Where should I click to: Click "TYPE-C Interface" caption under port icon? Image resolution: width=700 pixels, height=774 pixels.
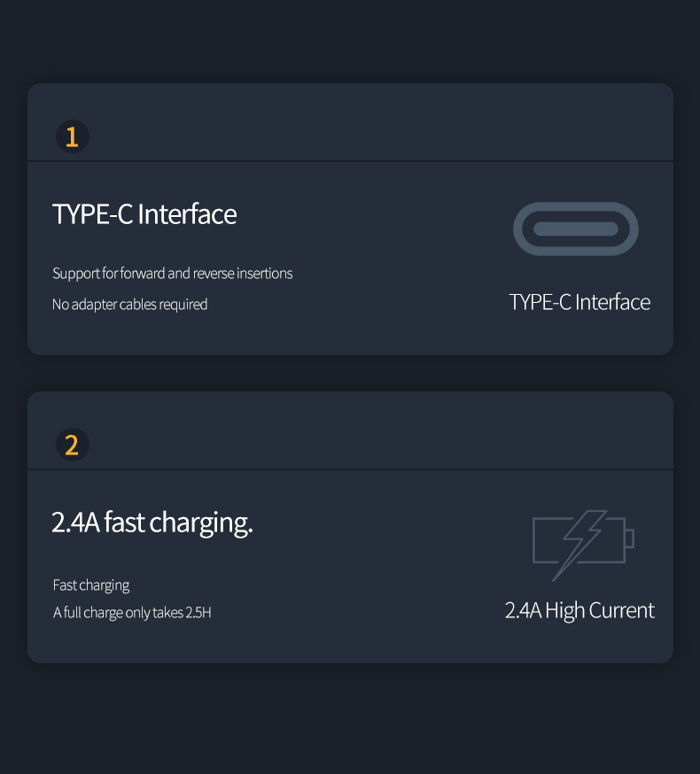click(579, 302)
